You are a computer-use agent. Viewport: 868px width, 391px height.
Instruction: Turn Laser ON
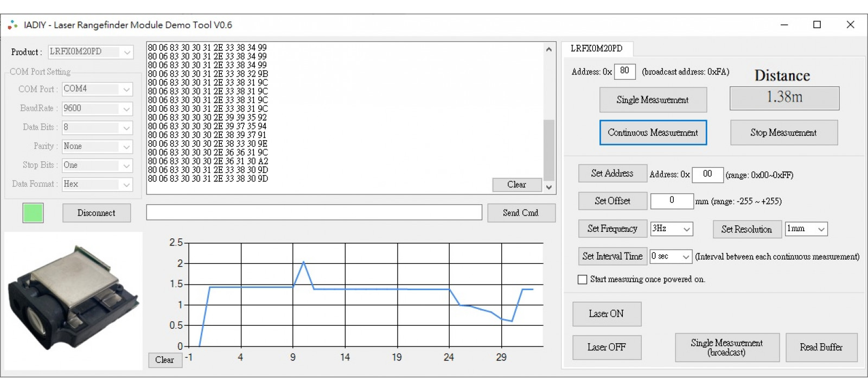607,314
